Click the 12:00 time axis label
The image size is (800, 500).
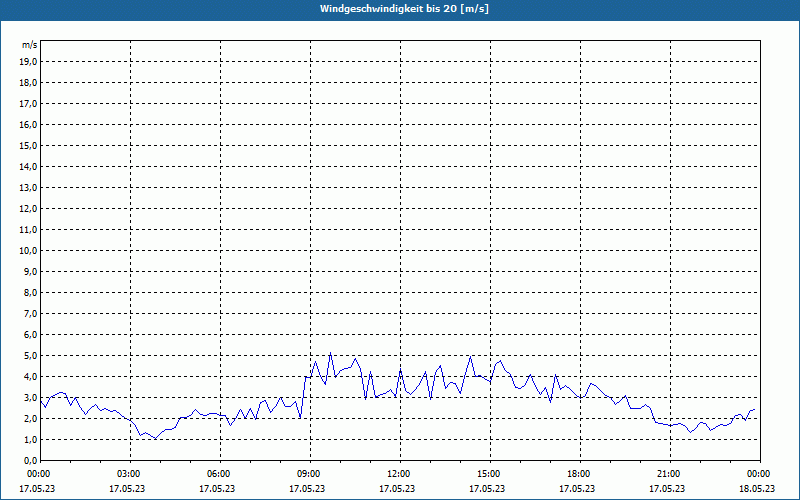(x=400, y=474)
